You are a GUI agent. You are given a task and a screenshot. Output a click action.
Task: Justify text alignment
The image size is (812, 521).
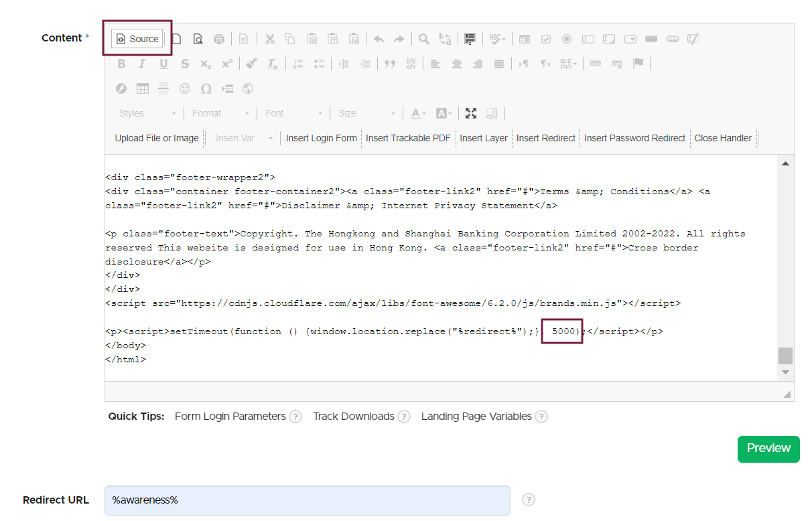point(499,64)
